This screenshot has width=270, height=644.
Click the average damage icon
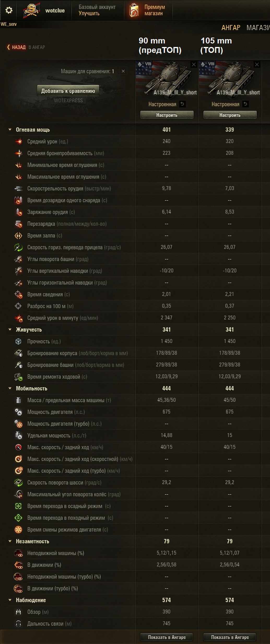(x=19, y=141)
